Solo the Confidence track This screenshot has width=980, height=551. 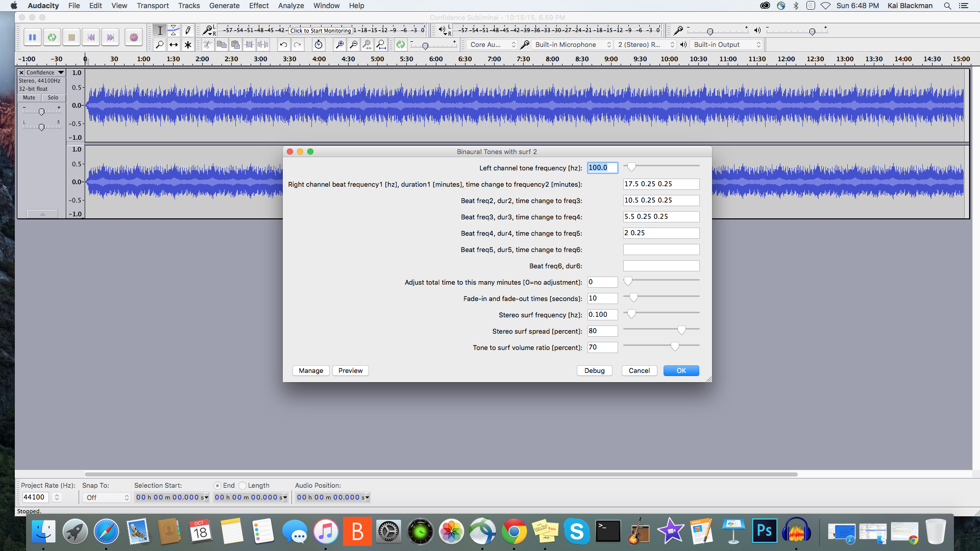pyautogui.click(x=53, y=97)
